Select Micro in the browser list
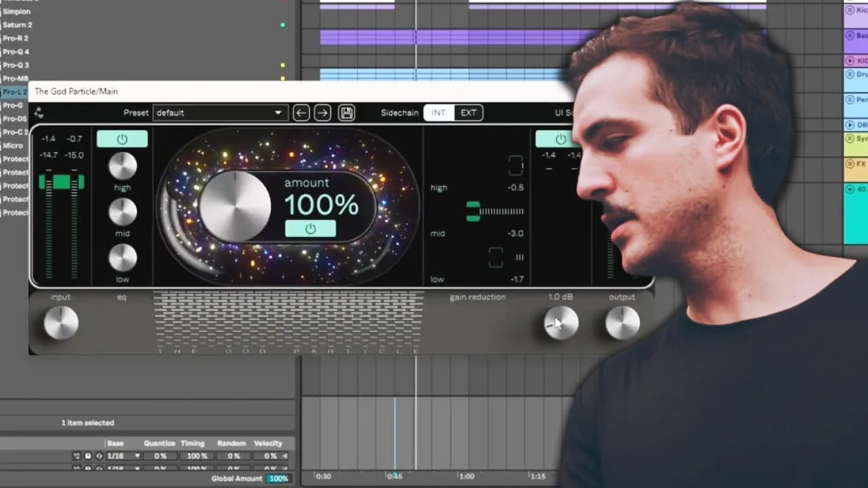The image size is (868, 488). pos(13,146)
